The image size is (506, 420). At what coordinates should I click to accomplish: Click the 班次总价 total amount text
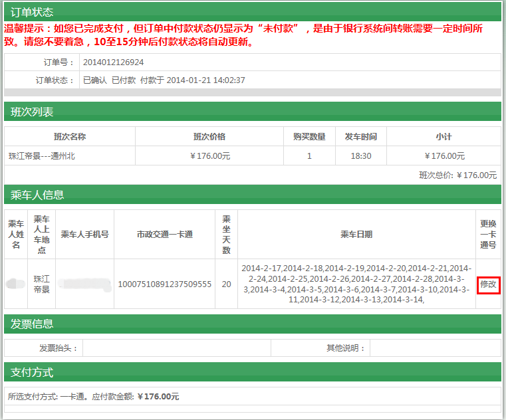pyautogui.click(x=457, y=175)
